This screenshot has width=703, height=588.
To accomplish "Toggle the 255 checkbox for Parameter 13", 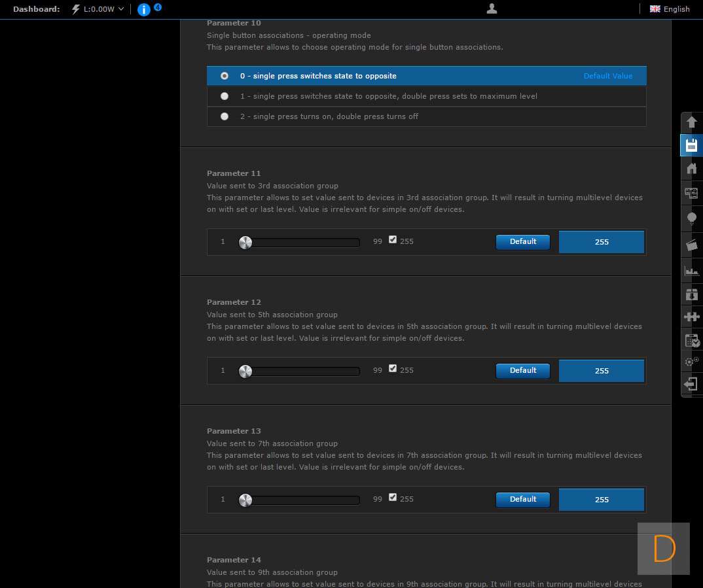I will (x=393, y=498).
